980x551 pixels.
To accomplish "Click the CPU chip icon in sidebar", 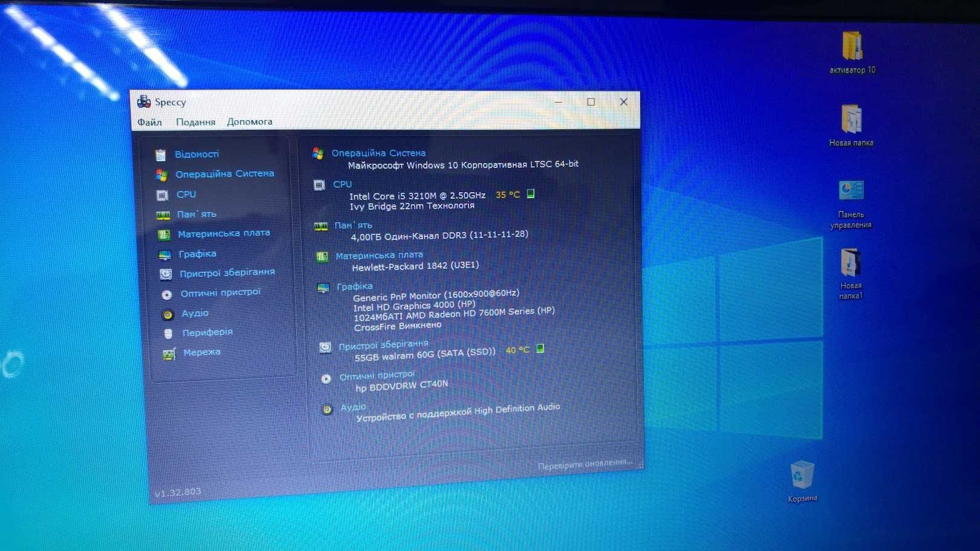I will coord(162,196).
